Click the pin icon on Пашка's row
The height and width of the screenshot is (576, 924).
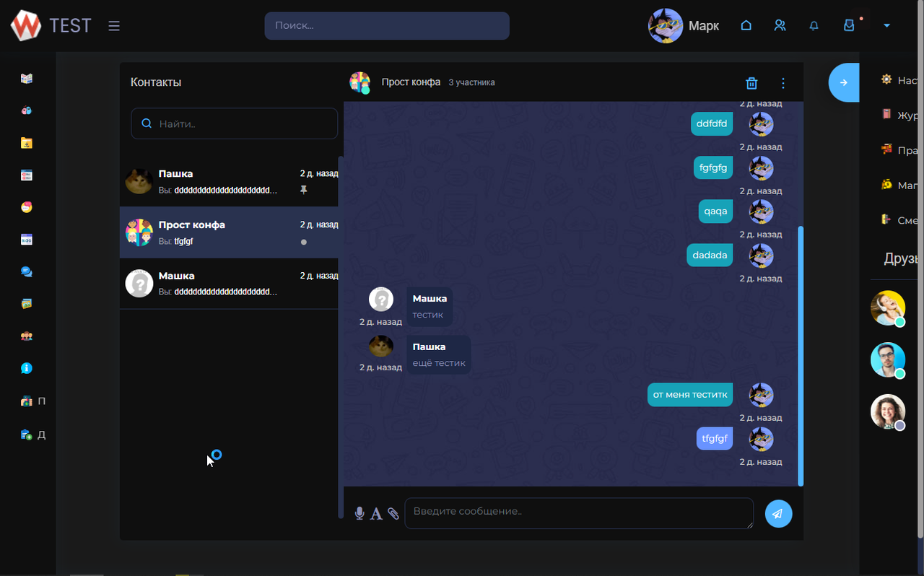point(304,190)
